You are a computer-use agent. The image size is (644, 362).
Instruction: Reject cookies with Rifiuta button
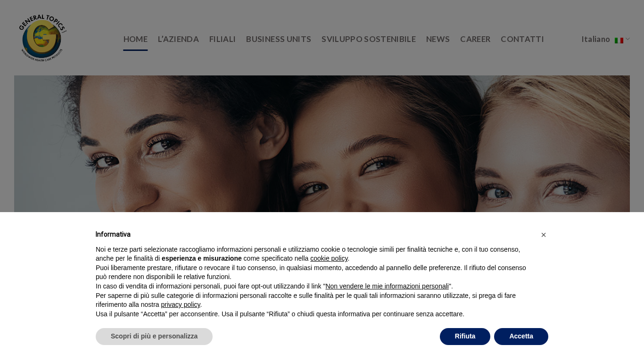point(465,337)
